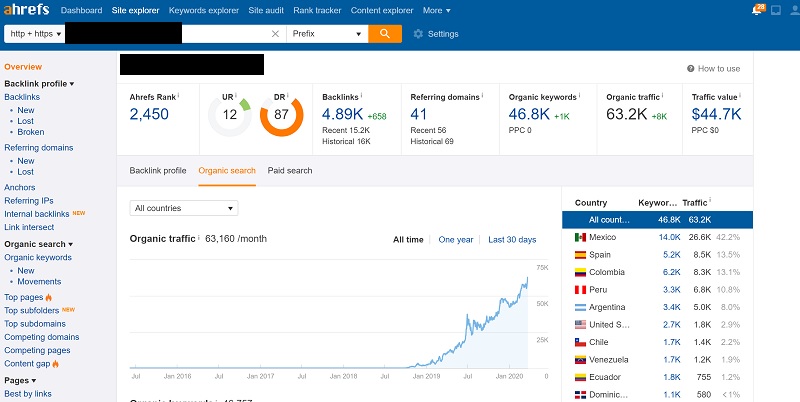This screenshot has width=800, height=402.
Task: Open the http + https protocol dropdown
Action: click(35, 34)
